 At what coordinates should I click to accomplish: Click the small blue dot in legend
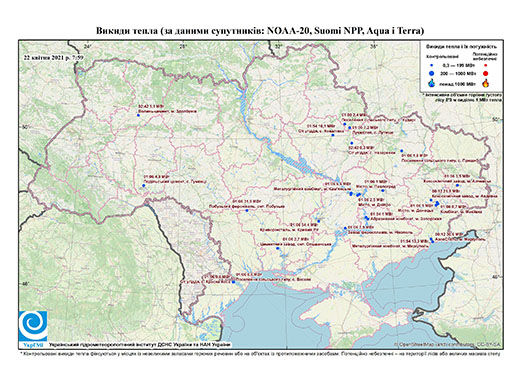(x=432, y=65)
